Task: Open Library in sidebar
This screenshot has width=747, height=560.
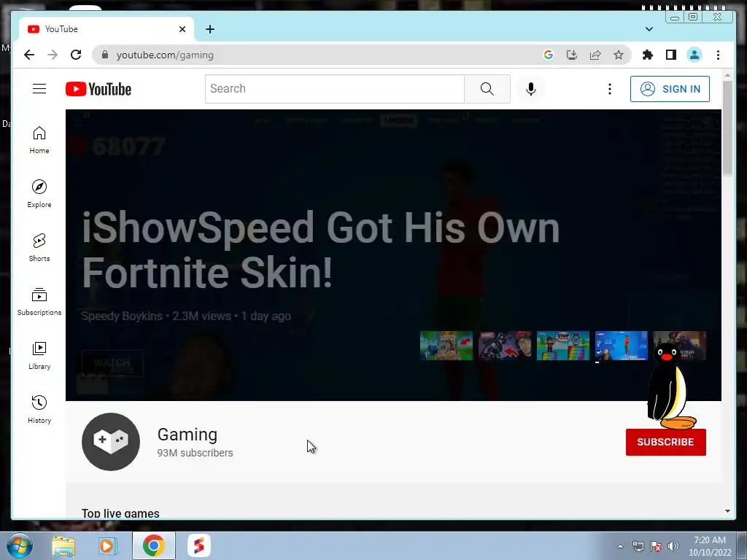Action: coord(39,356)
